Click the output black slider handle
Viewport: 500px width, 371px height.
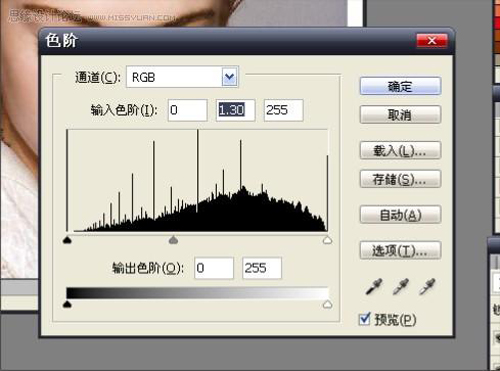tap(67, 304)
